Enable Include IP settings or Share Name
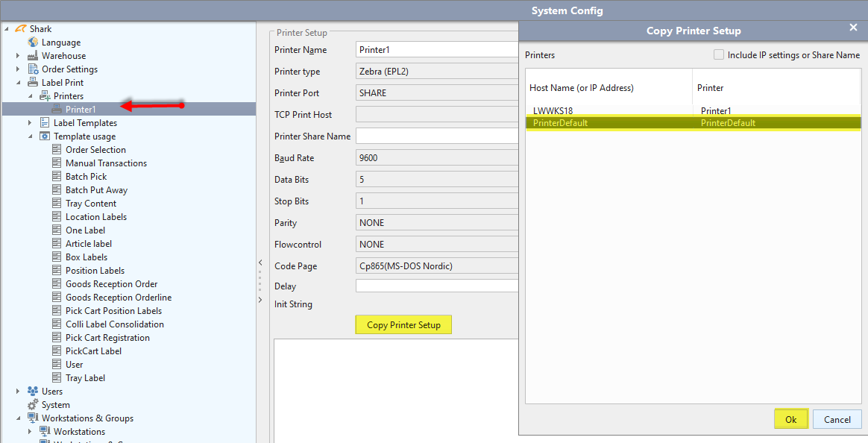868x443 pixels. point(719,55)
